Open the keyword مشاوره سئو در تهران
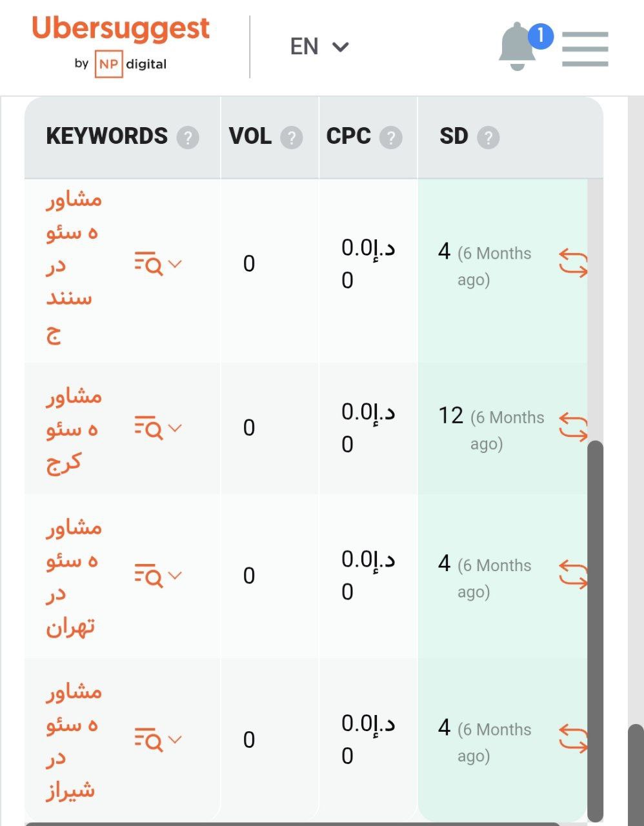 [73, 576]
